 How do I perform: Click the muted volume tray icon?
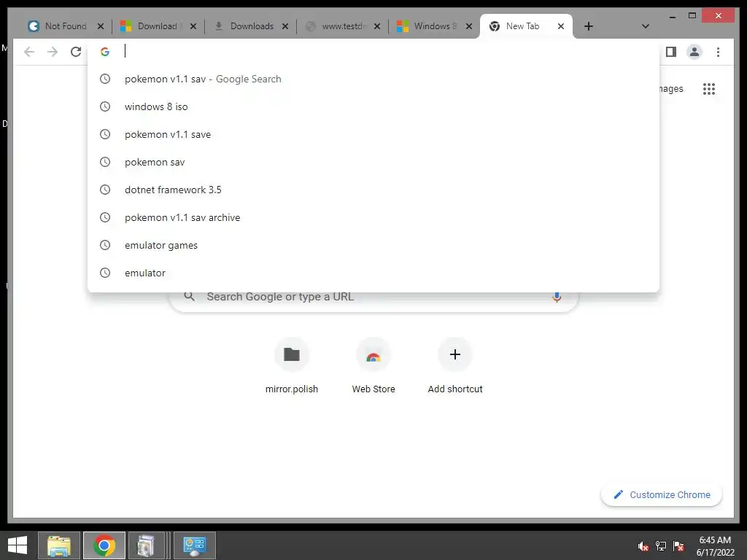pos(643,546)
